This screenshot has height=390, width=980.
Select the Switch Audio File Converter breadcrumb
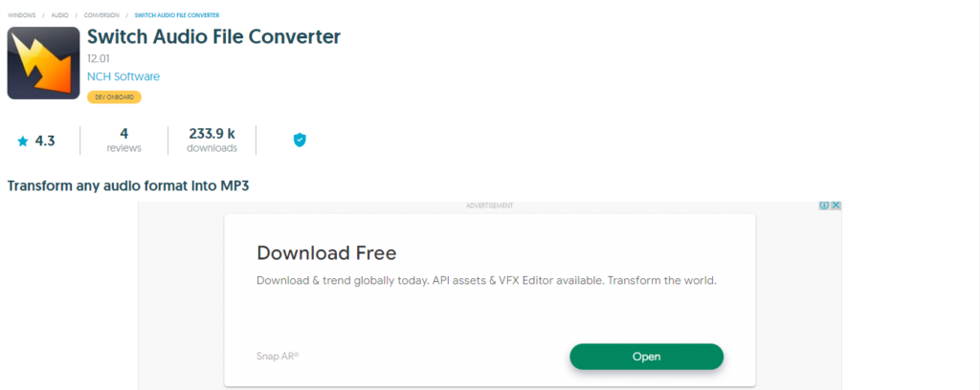coord(177,15)
